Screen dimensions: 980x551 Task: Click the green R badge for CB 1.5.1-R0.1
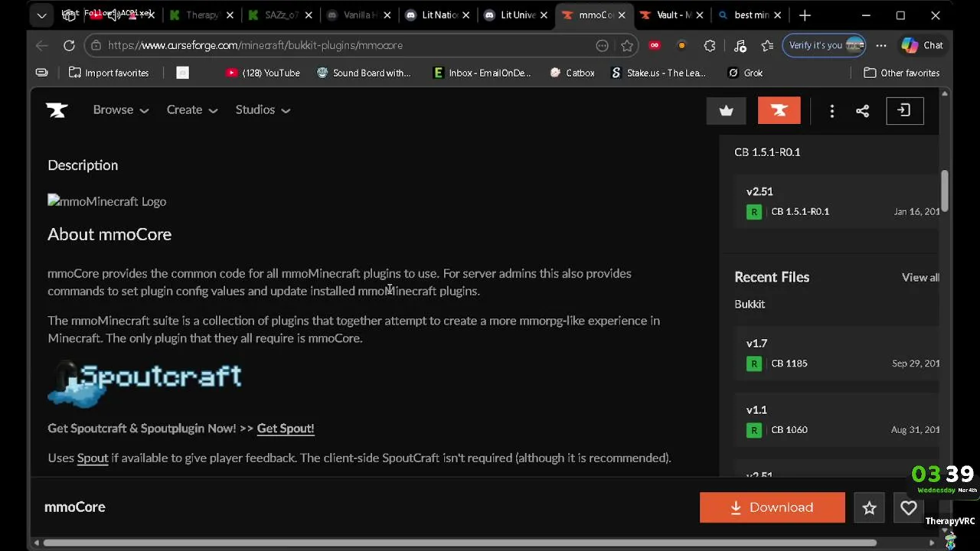pos(754,212)
